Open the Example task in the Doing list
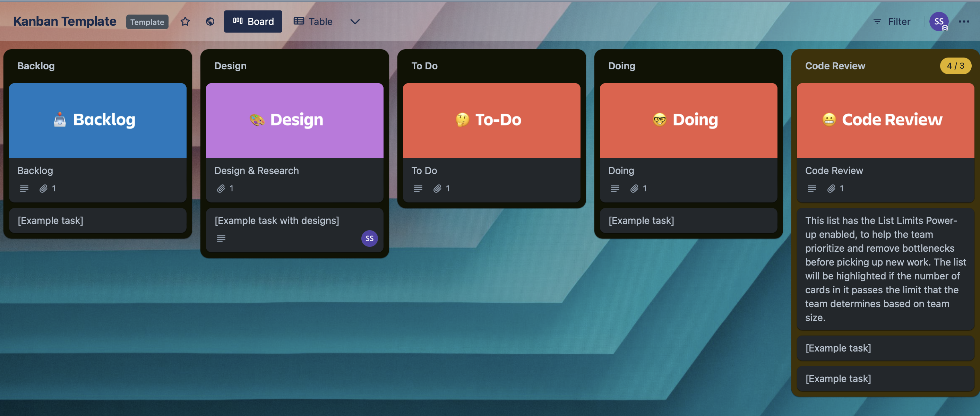 tap(688, 220)
